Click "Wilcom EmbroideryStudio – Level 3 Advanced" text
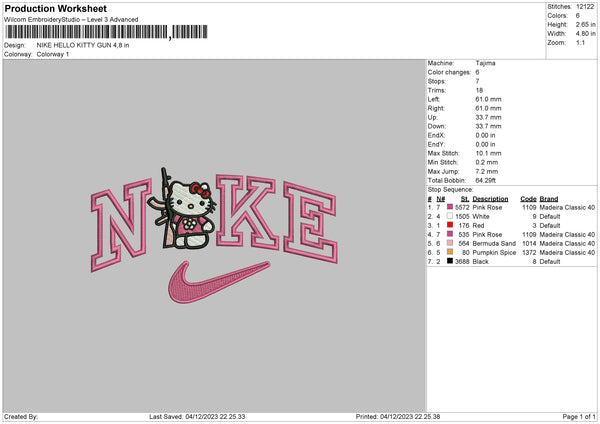 (x=71, y=20)
